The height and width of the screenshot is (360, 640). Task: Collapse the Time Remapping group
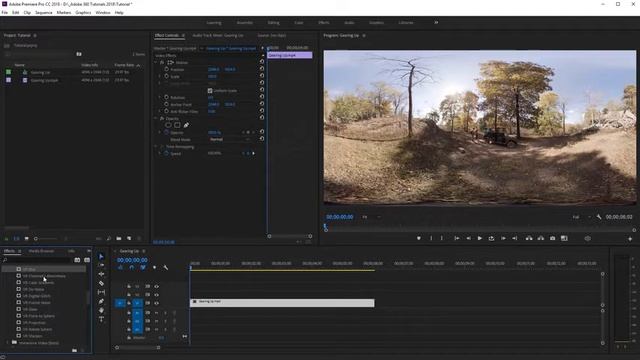pyautogui.click(x=156, y=147)
